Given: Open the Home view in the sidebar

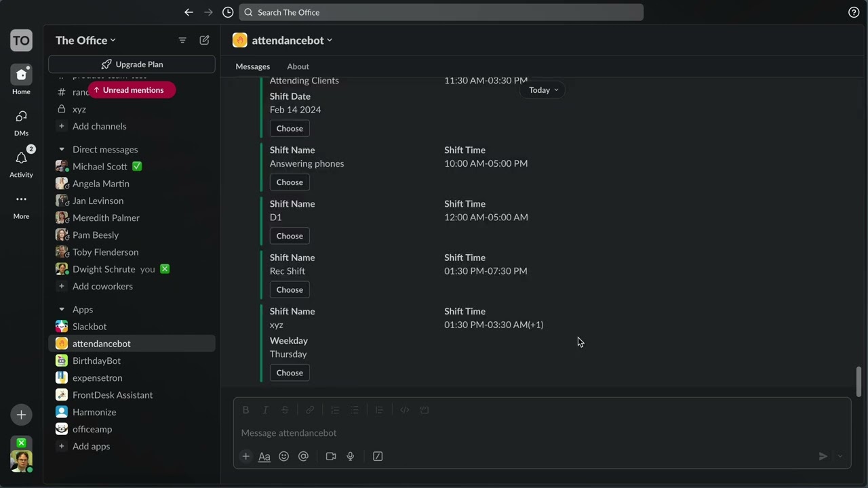Looking at the screenshot, I should click(x=21, y=80).
